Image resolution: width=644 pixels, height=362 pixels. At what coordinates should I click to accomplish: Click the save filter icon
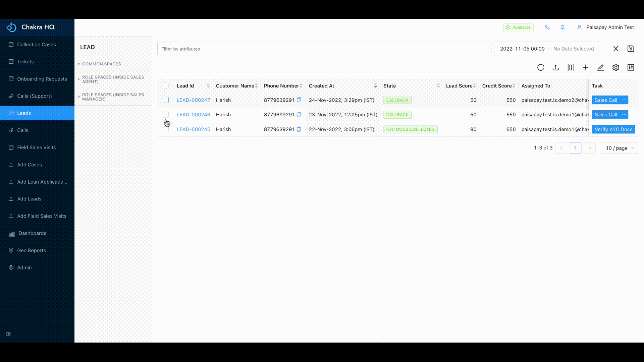click(x=631, y=49)
